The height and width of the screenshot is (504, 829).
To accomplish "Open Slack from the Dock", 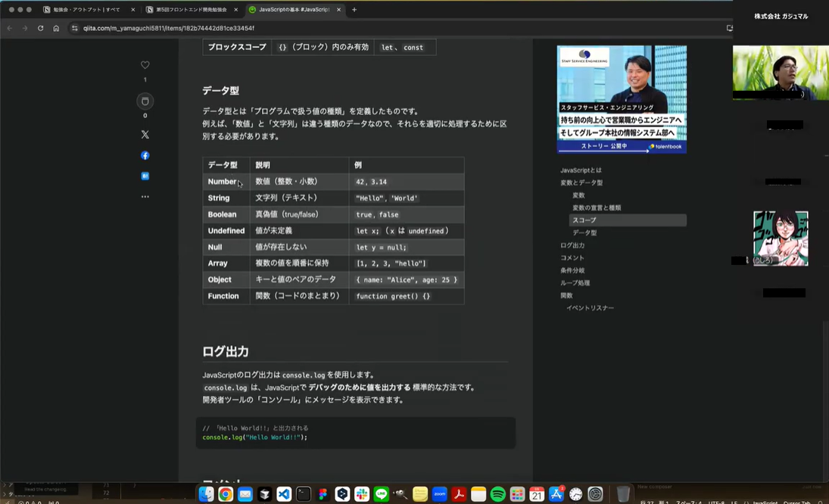I will coord(362,494).
